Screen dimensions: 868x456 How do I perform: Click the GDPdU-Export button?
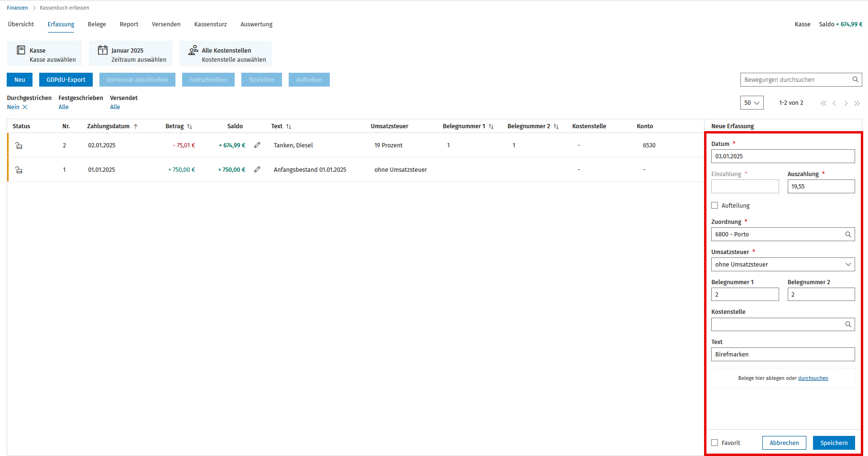point(66,80)
